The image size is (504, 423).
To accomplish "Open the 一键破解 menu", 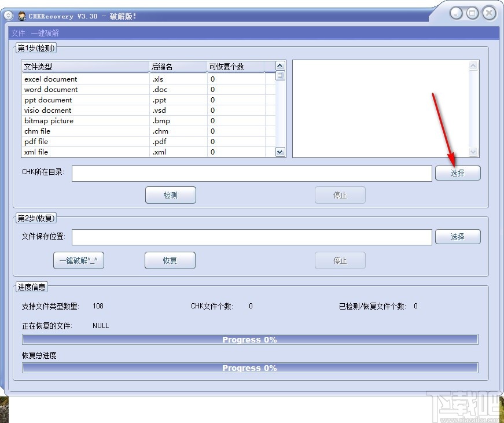I will click(x=45, y=33).
